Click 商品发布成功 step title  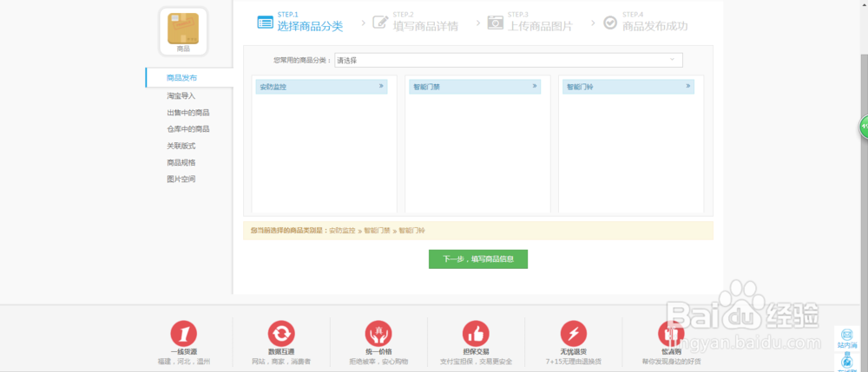(655, 26)
